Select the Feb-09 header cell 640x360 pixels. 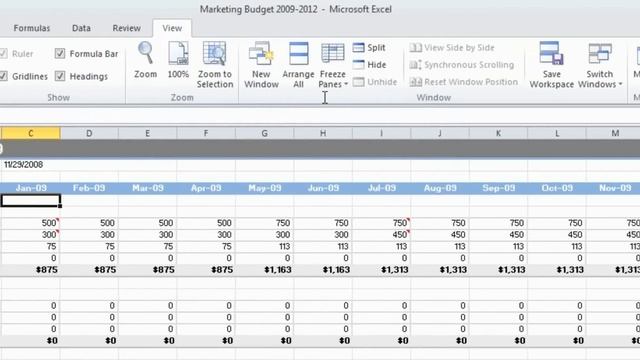click(89, 188)
